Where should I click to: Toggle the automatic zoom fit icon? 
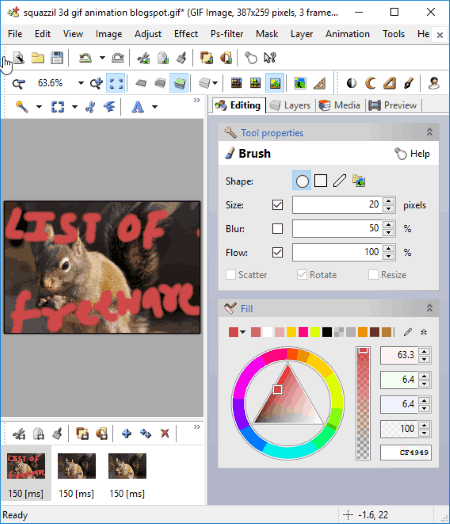pos(116,83)
